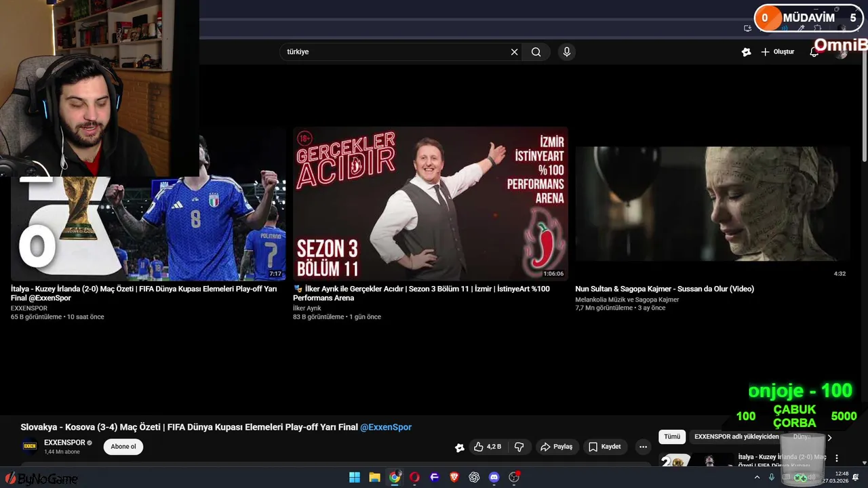Open File Explorer from the taskbar
This screenshot has height=488, width=868.
(374, 477)
